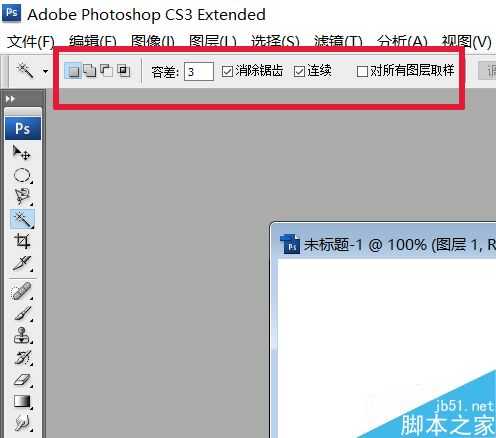Choose Add to selection mode button
The image size is (496, 438).
[90, 71]
